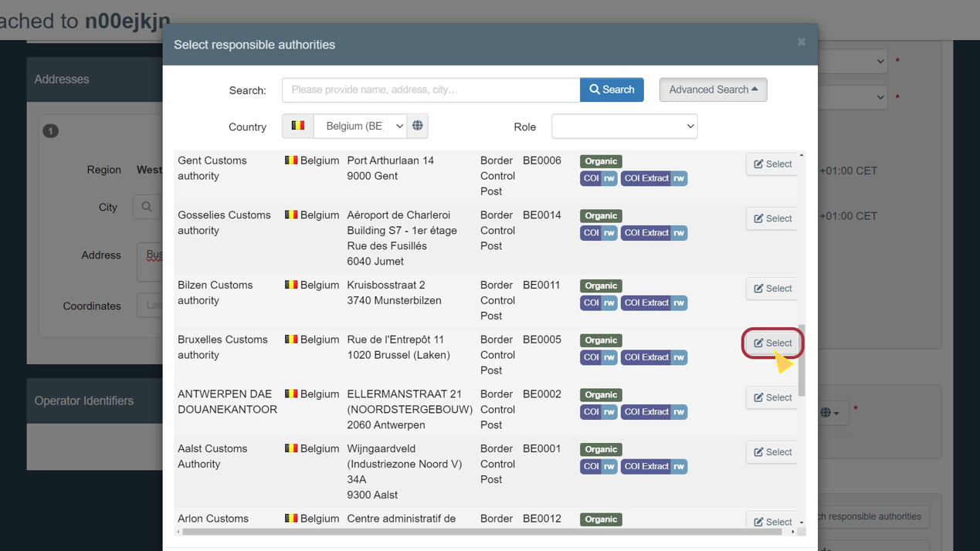The width and height of the screenshot is (980, 551).
Task: Click Belgium flag in Gent row
Action: tap(291, 161)
